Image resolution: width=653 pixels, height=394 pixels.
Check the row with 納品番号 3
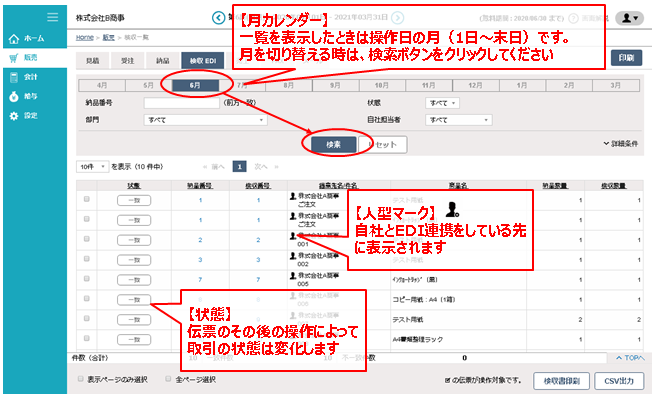coord(87,259)
